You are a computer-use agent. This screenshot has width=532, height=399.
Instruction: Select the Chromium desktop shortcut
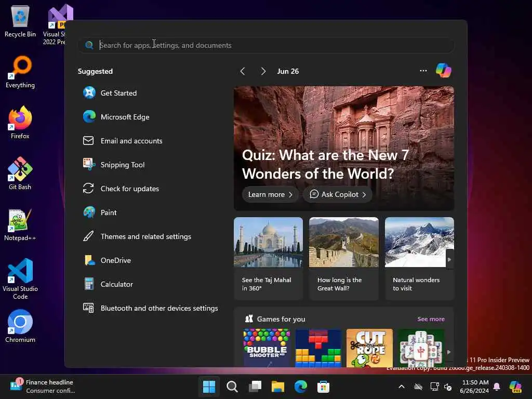pyautogui.click(x=20, y=326)
